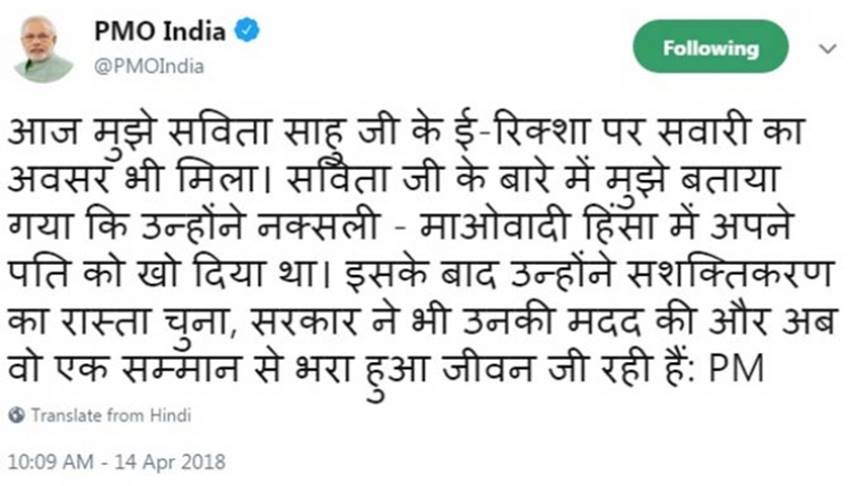Screen dimensions: 850x486
Task: Open the PMO India display name
Action: [161, 30]
